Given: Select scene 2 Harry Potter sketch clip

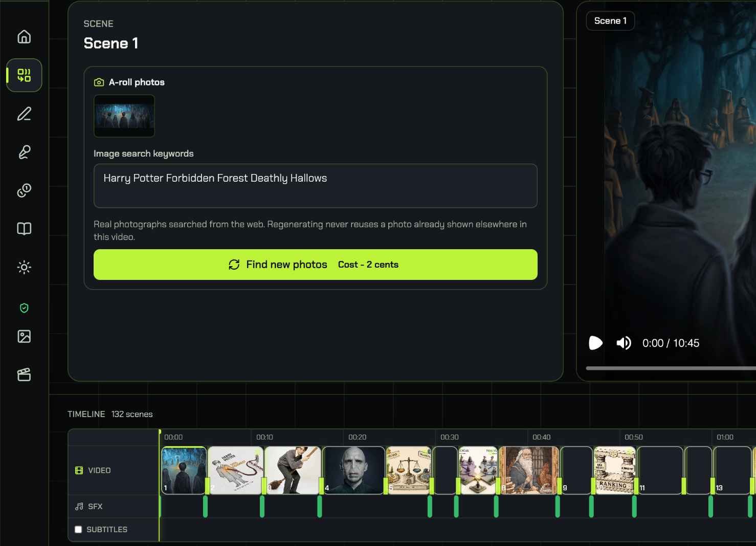Looking at the screenshot, I should click(236, 470).
